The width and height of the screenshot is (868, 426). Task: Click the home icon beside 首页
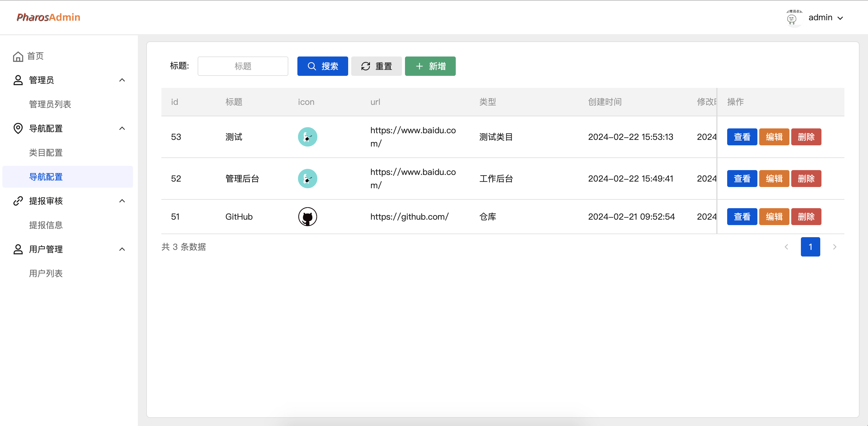tap(18, 56)
